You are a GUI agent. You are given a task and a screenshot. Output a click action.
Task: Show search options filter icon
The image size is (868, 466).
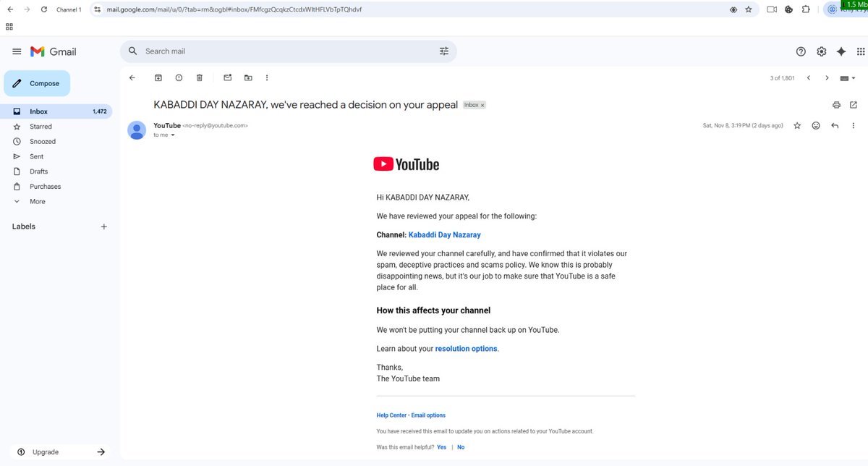coord(444,51)
